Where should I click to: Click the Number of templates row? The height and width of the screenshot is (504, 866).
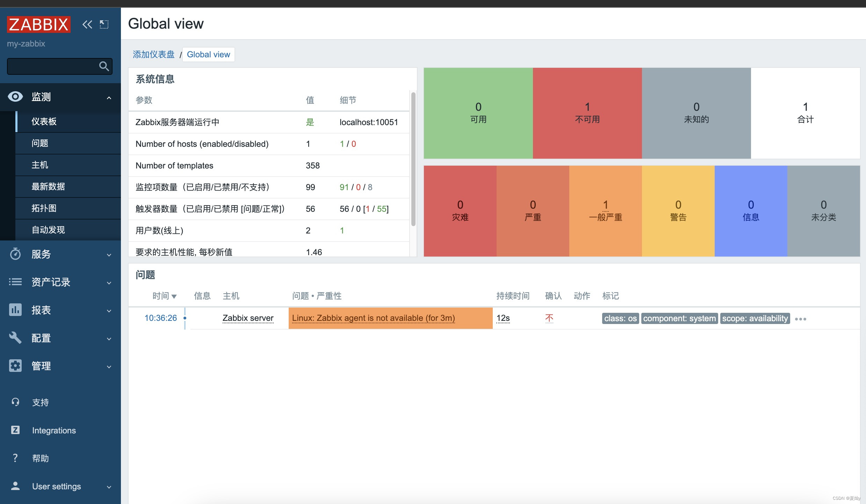click(269, 166)
